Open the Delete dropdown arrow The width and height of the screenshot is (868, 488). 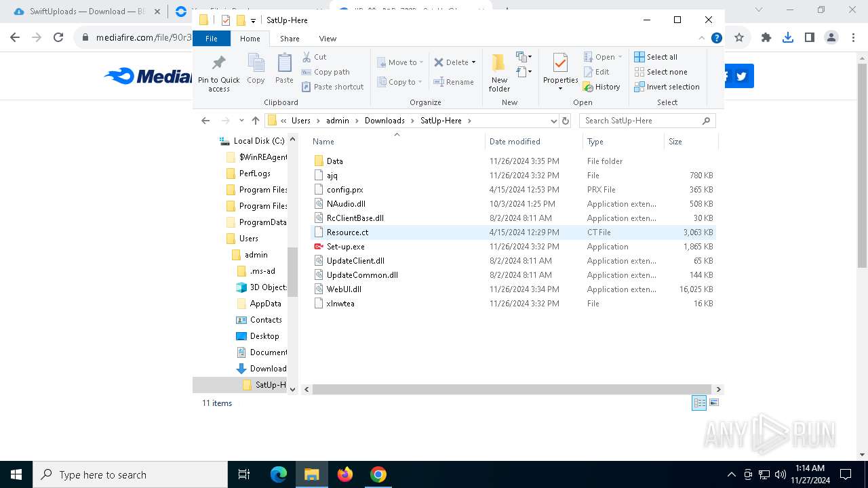(473, 62)
